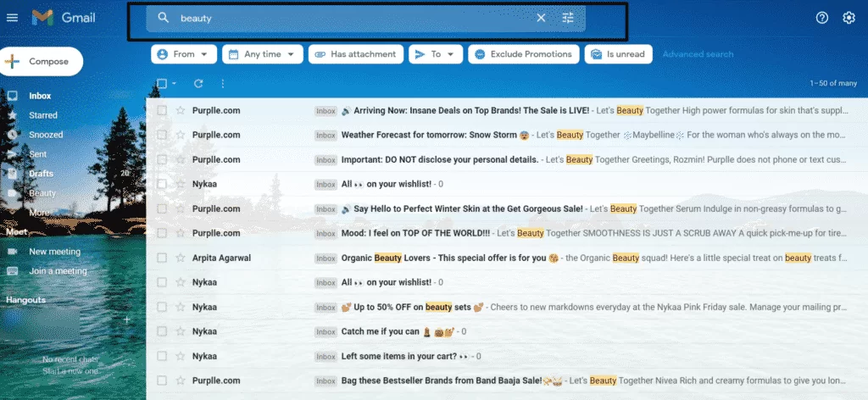Open the Settings gear icon
868x400 pixels.
849,18
